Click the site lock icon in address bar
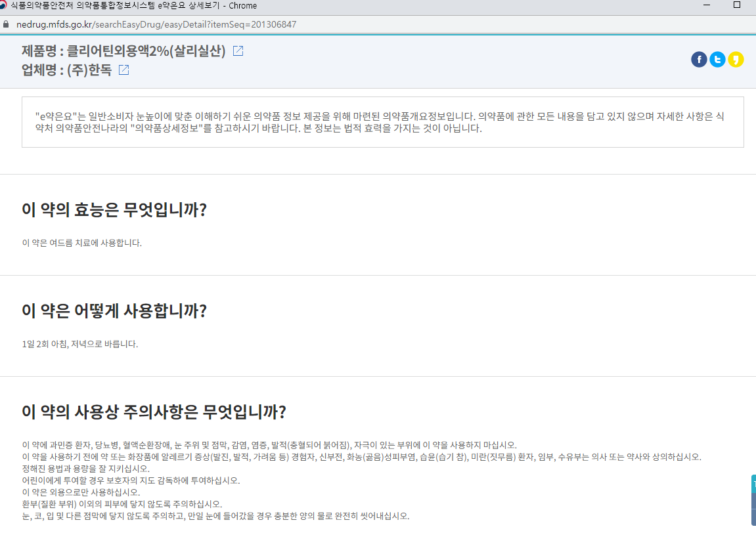 coord(6,24)
